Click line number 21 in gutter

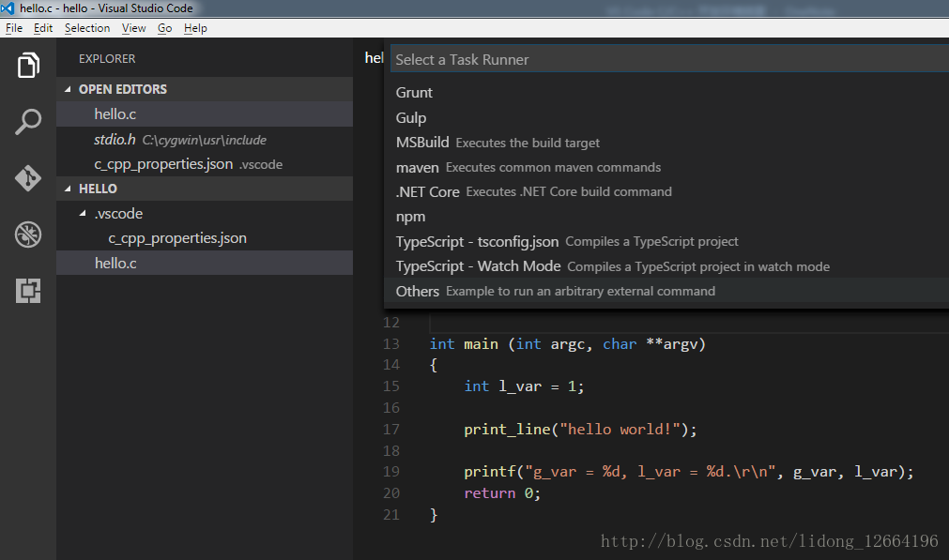[x=391, y=515]
